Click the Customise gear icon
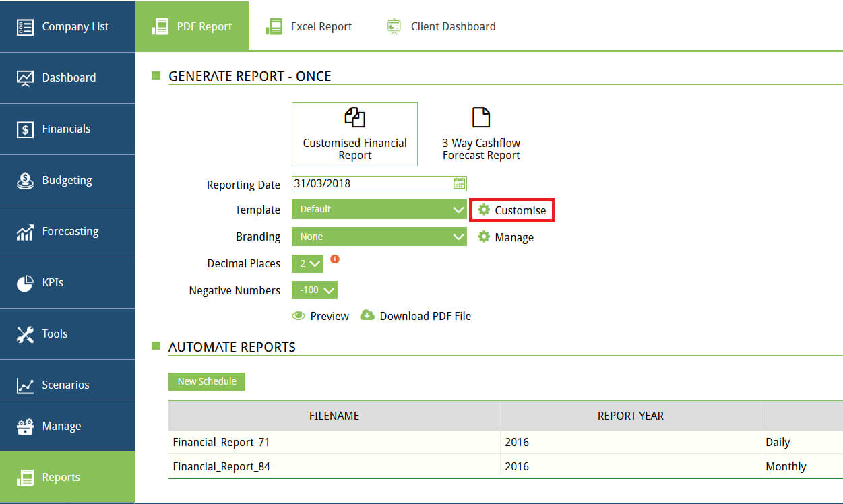The width and height of the screenshot is (843, 504). (484, 210)
